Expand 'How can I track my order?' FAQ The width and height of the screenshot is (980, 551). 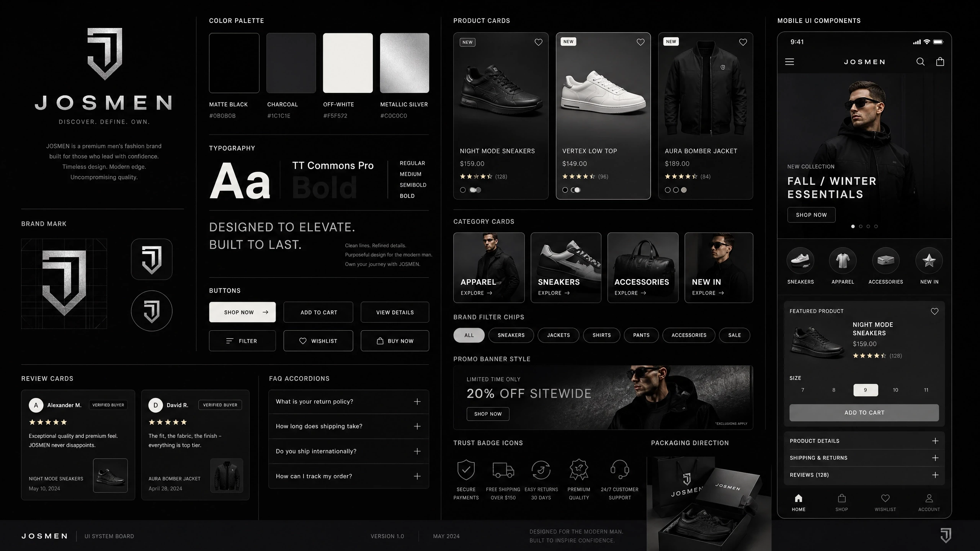coord(348,476)
